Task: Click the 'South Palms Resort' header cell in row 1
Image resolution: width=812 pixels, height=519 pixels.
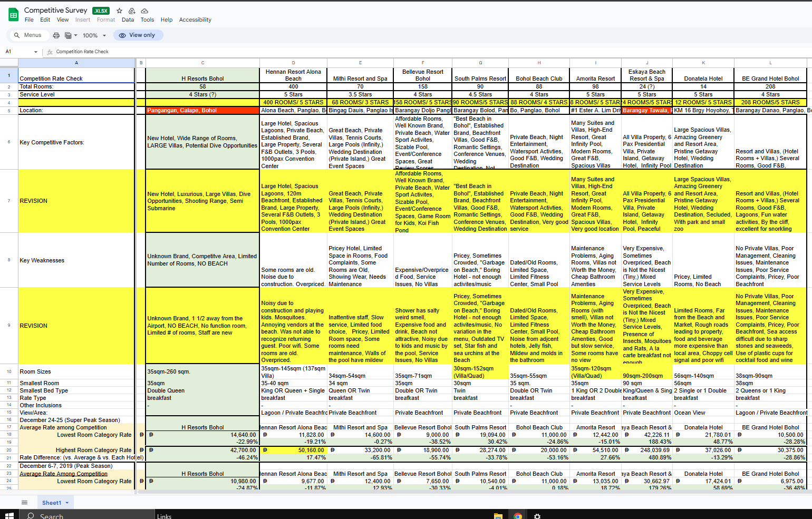Action: [x=480, y=75]
